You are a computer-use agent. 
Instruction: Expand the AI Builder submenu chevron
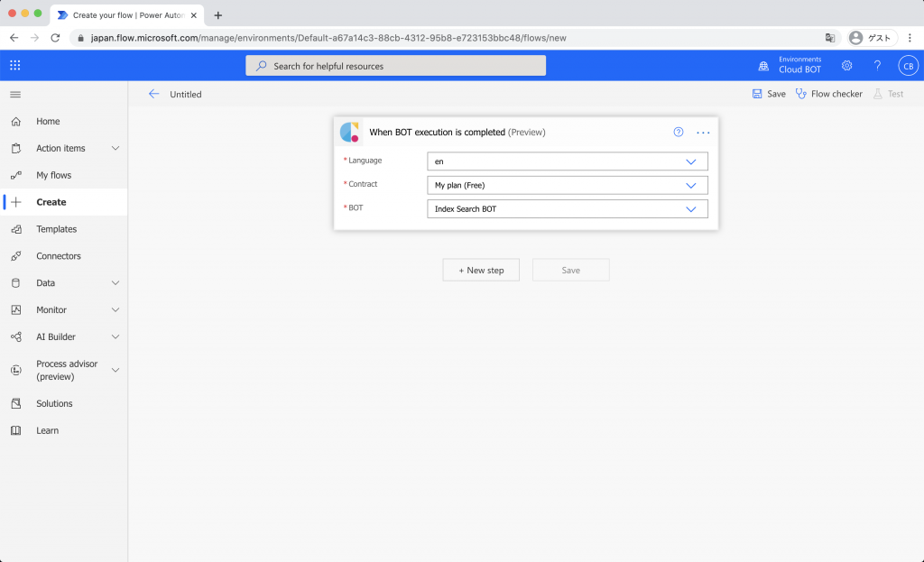pyautogui.click(x=115, y=337)
